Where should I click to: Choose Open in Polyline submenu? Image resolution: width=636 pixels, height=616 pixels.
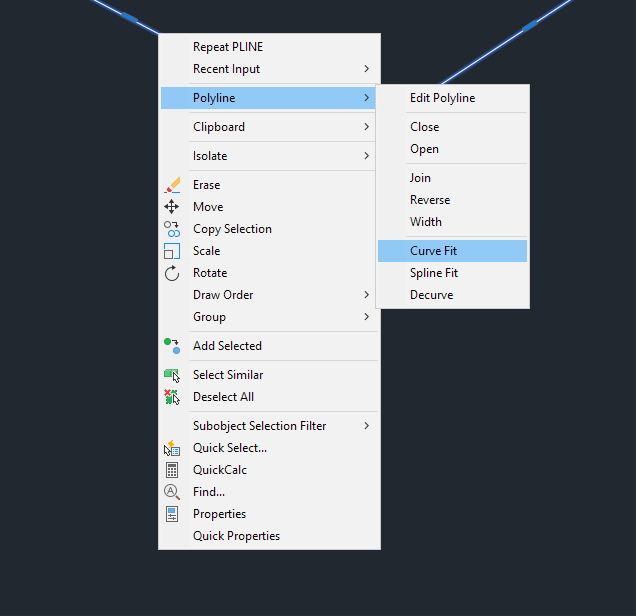(x=452, y=149)
